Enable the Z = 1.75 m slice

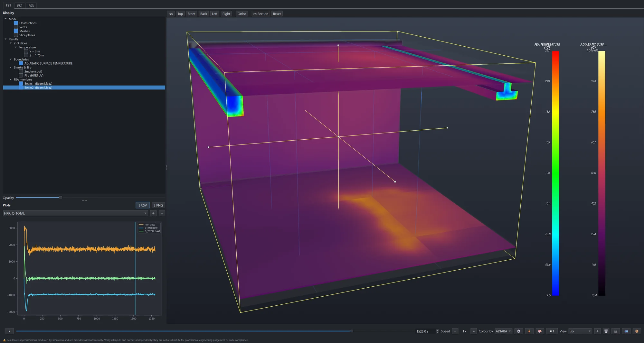[x=26, y=55]
